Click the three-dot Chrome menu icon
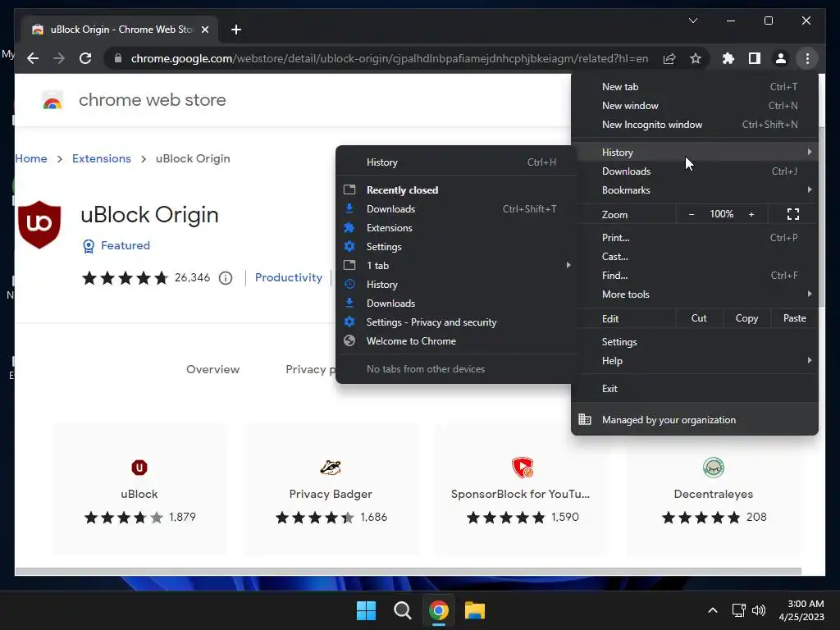 807,58
